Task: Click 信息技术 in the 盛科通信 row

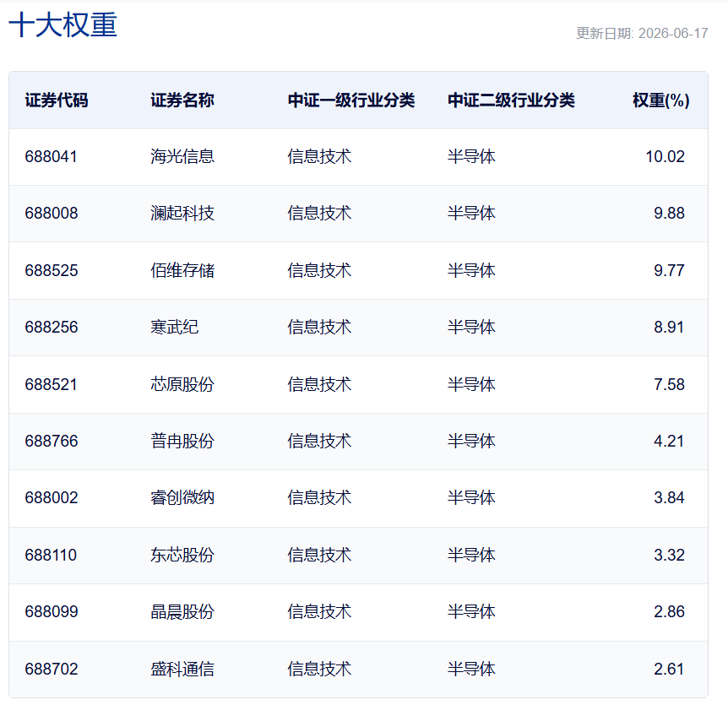Action: pyautogui.click(x=319, y=670)
